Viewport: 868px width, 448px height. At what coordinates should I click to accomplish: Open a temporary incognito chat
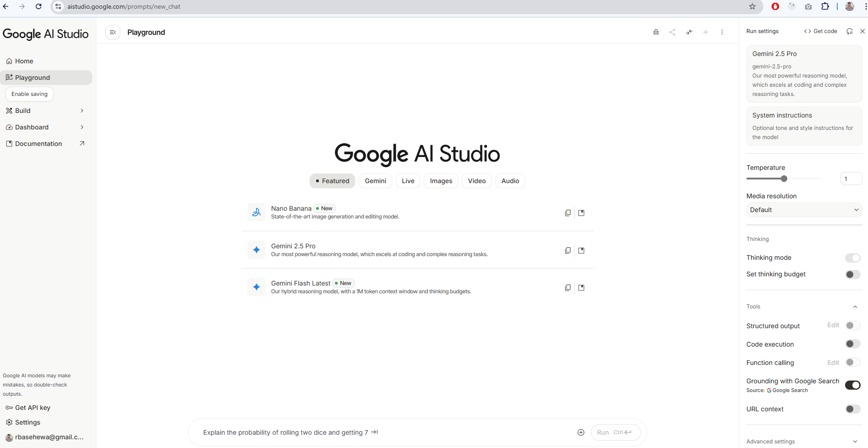coord(656,32)
